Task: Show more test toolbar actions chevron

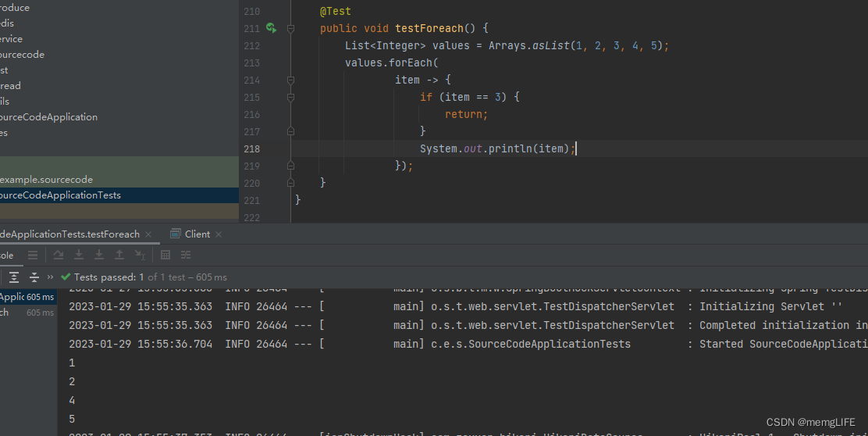Action: (x=51, y=277)
